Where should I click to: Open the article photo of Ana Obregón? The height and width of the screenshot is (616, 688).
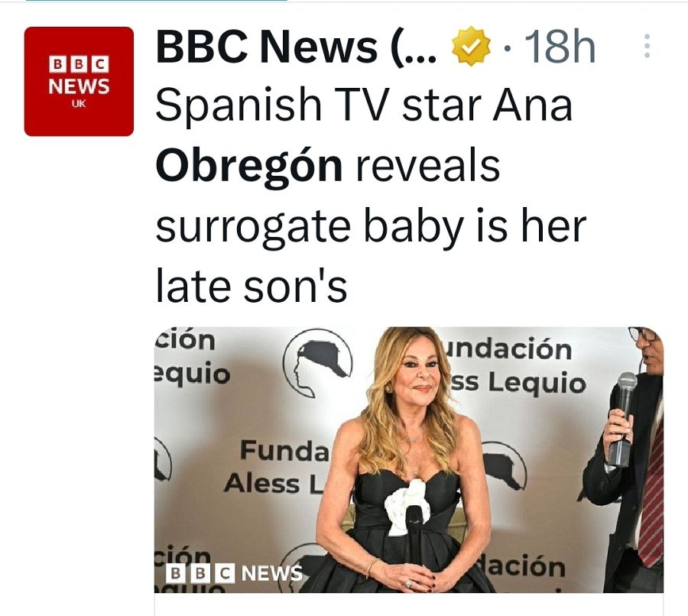(x=408, y=459)
